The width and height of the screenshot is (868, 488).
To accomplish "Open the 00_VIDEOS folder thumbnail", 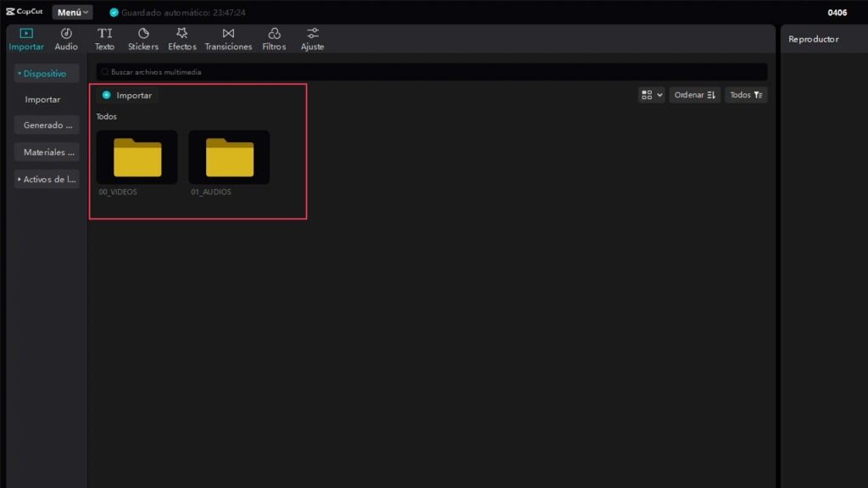I will point(137,157).
